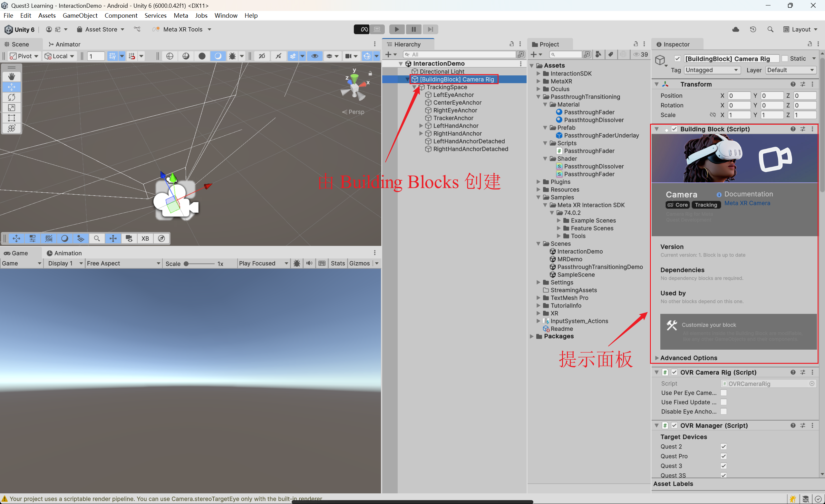Switch to the Animator tab
Image resolution: width=825 pixels, height=504 pixels.
click(64, 44)
